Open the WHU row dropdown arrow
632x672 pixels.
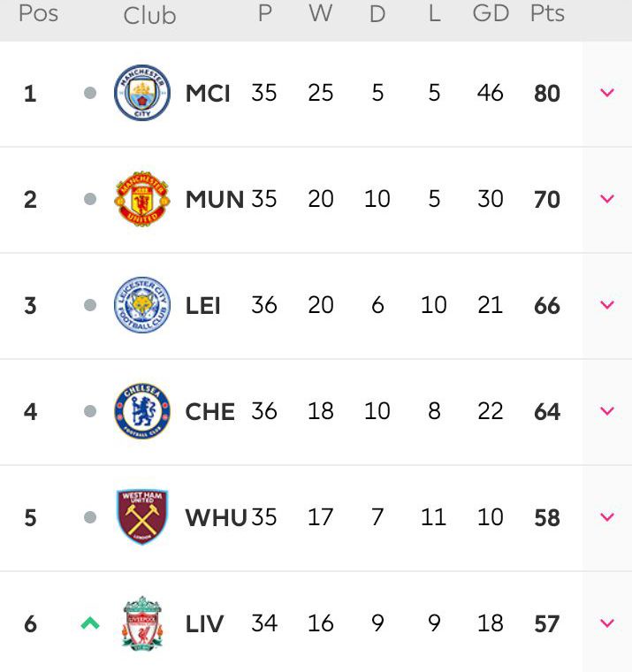point(606,517)
